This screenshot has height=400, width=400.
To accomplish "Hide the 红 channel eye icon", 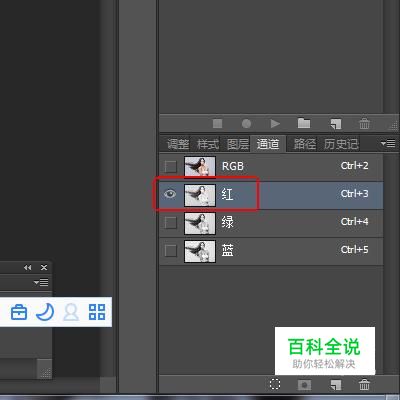I will (170, 194).
